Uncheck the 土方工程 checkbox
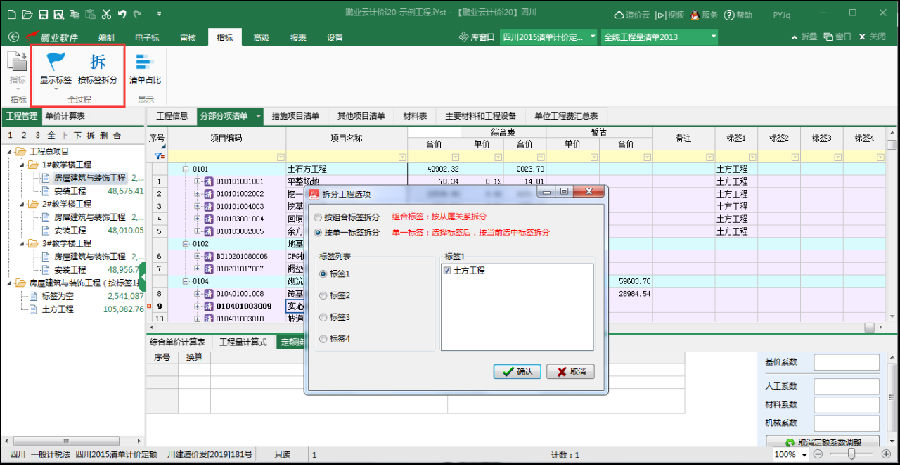This screenshot has width=900, height=465. [447, 269]
